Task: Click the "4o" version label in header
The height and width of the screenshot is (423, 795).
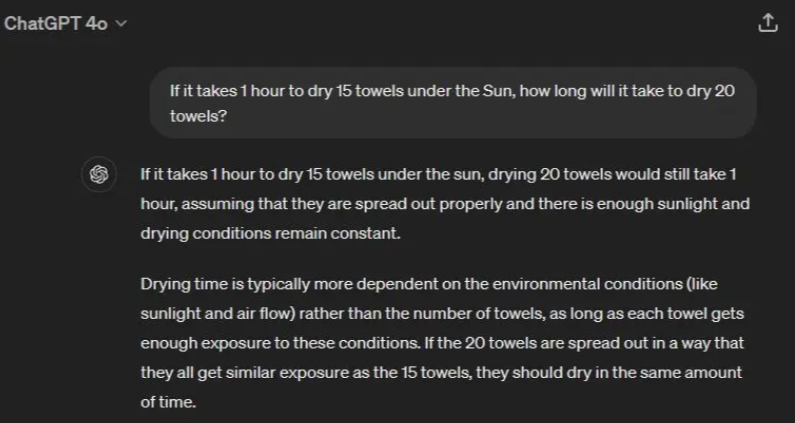Action: point(95,23)
